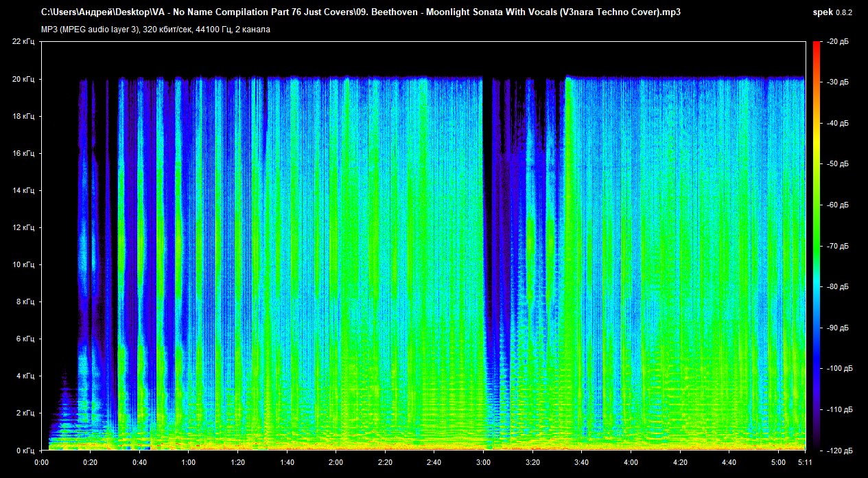This screenshot has height=478, width=868.
Task: Click the 1:40 time axis label
Action: click(287, 462)
